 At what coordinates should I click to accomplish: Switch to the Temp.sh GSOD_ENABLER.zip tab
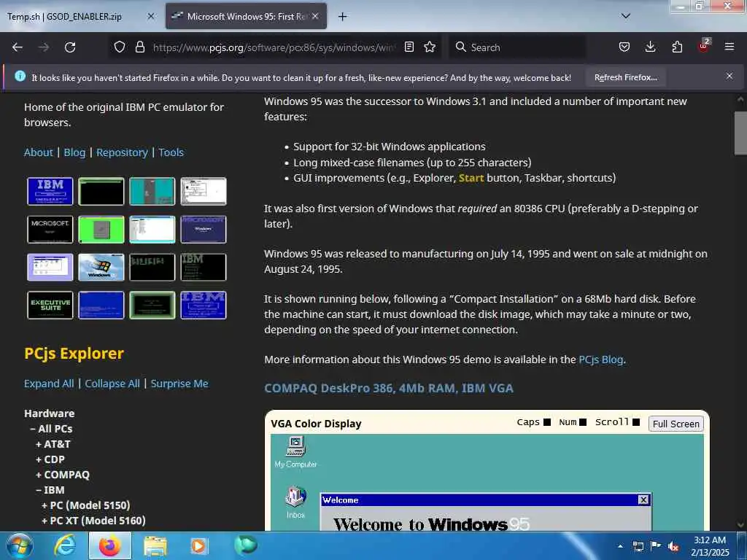click(64, 17)
